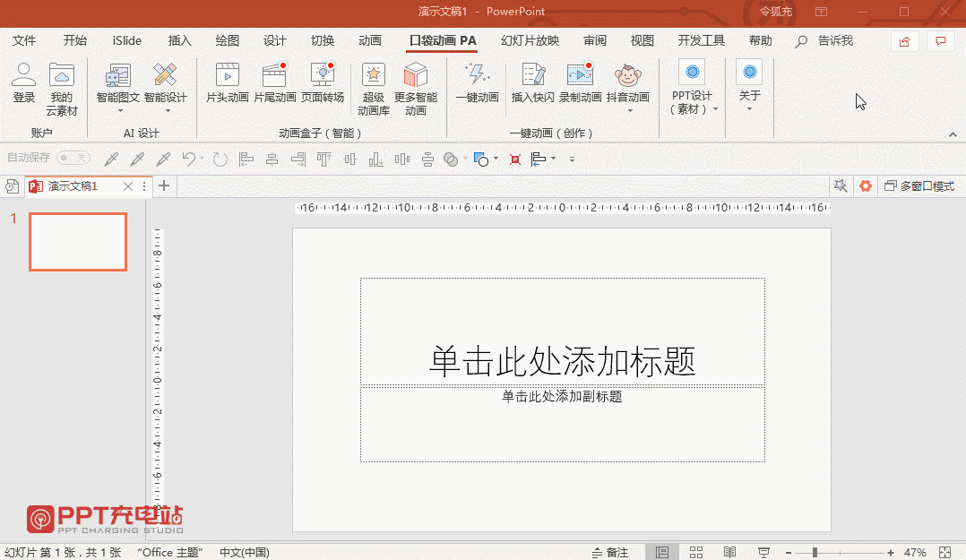Add a new document tab with plus
The height and width of the screenshot is (560, 966).
[164, 185]
